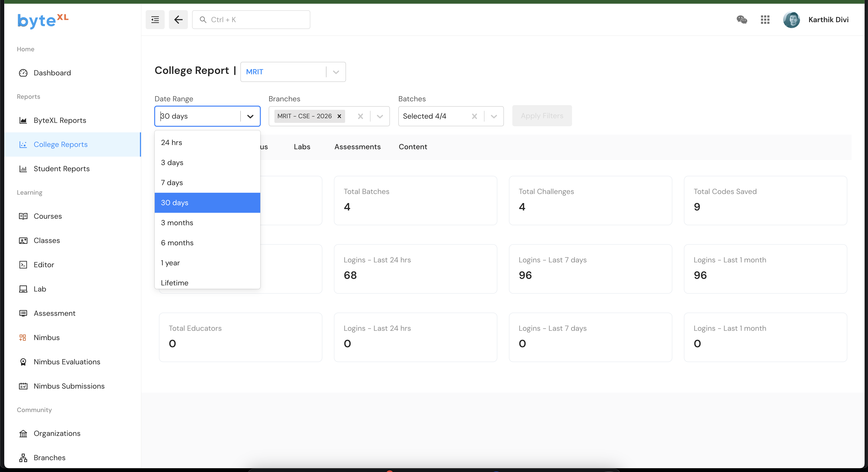
Task: Switch to the Assessments tab
Action: [357, 147]
